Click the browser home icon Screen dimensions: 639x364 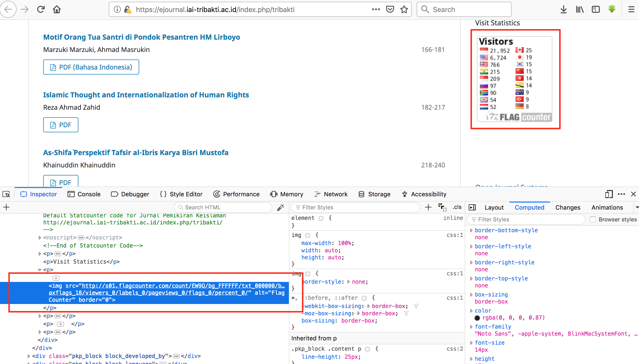click(x=57, y=10)
